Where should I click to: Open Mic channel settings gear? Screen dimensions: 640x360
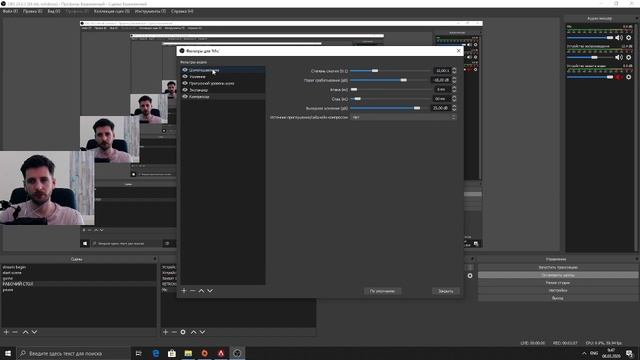point(629,38)
